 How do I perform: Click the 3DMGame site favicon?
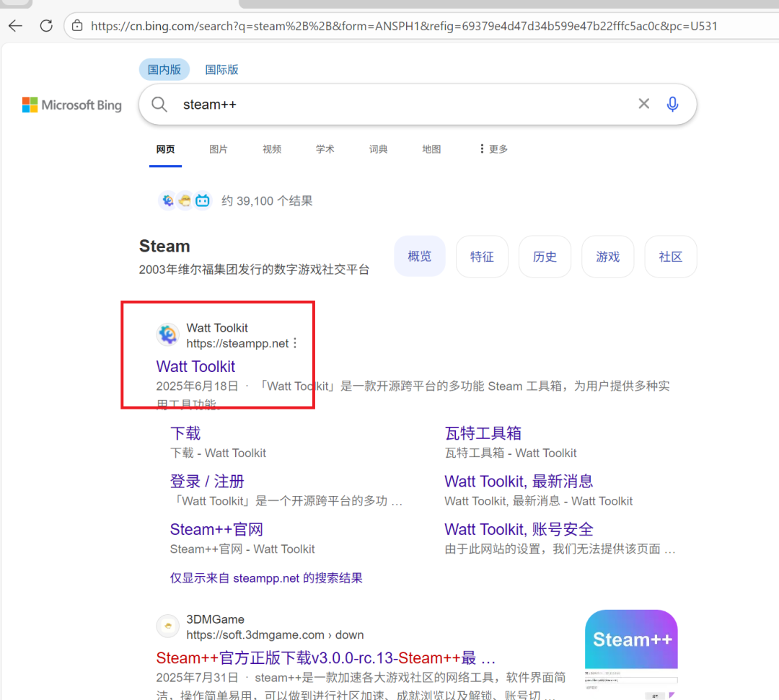(x=168, y=626)
